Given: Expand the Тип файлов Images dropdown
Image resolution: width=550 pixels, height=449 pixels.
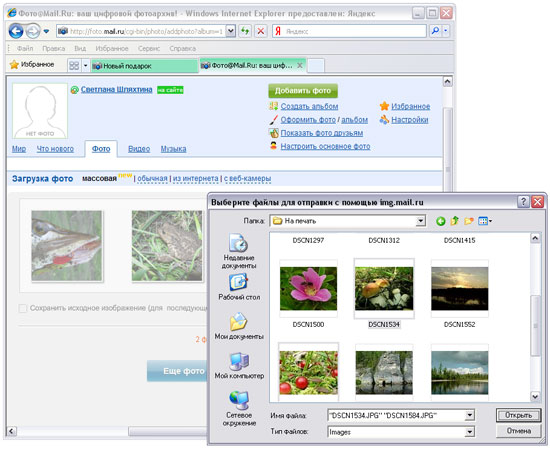Looking at the screenshot, I should point(469,432).
